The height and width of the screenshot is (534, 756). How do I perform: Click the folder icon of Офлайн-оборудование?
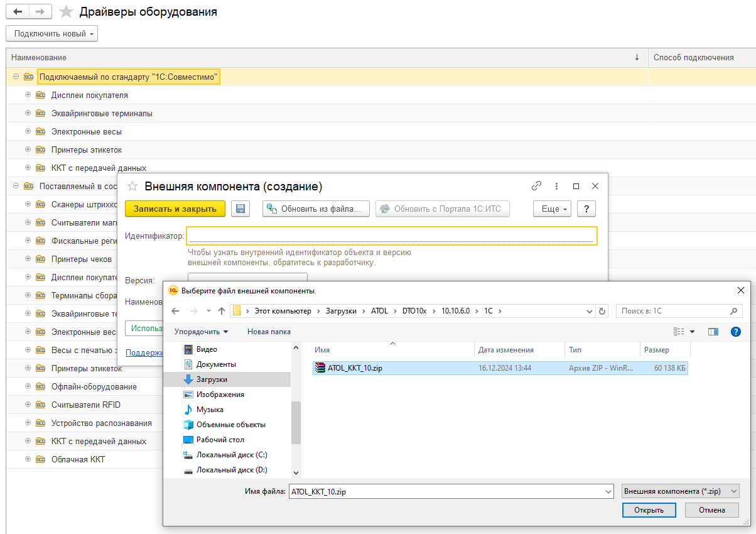pyautogui.click(x=41, y=386)
